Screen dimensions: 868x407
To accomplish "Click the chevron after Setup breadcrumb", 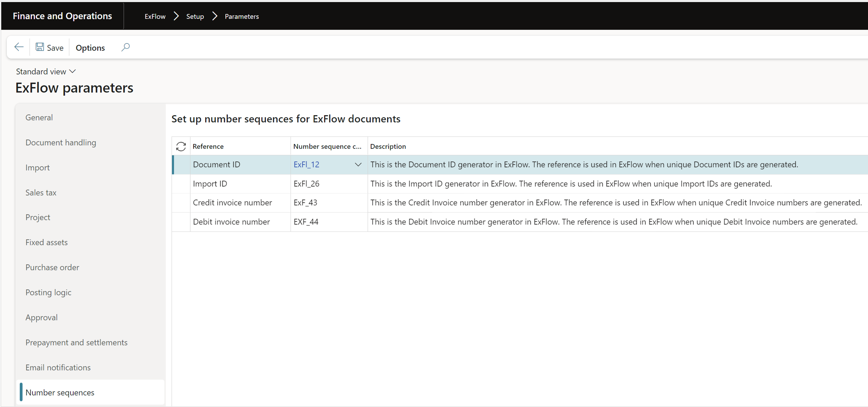I will pyautogui.click(x=214, y=16).
